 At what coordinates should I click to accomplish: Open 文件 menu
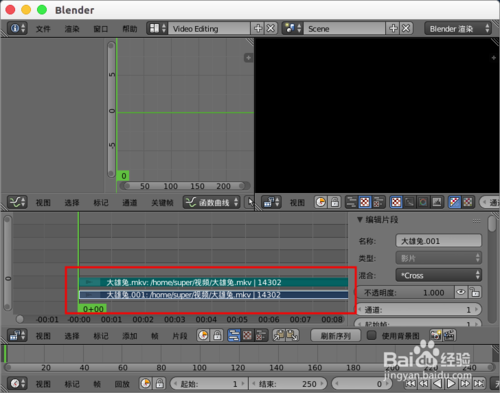point(43,29)
